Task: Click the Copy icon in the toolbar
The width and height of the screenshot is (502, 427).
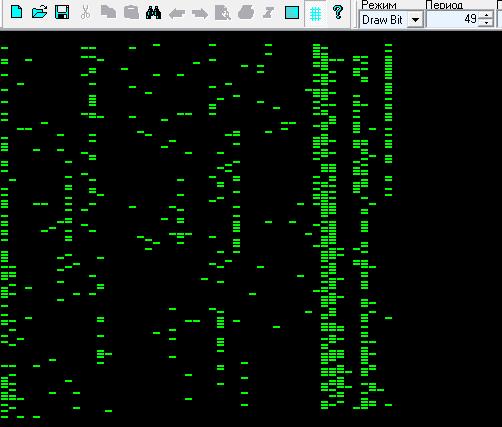Action: pyautogui.click(x=108, y=12)
